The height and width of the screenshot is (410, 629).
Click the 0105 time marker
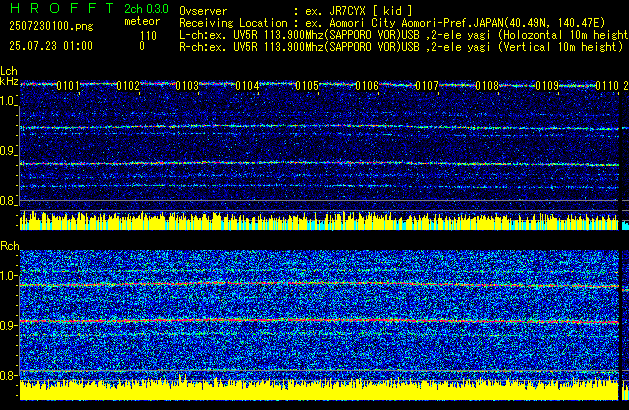point(307,86)
